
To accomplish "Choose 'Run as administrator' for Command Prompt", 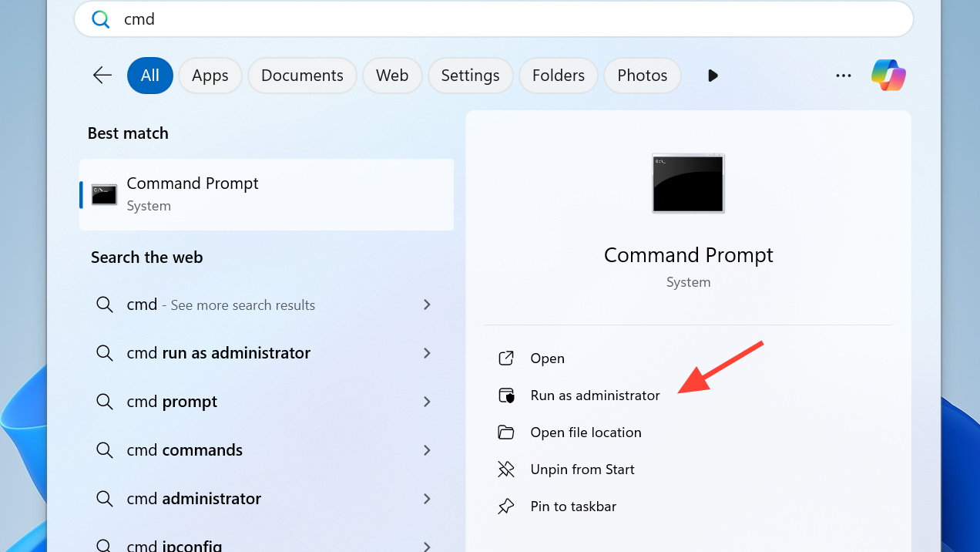I will coord(595,395).
